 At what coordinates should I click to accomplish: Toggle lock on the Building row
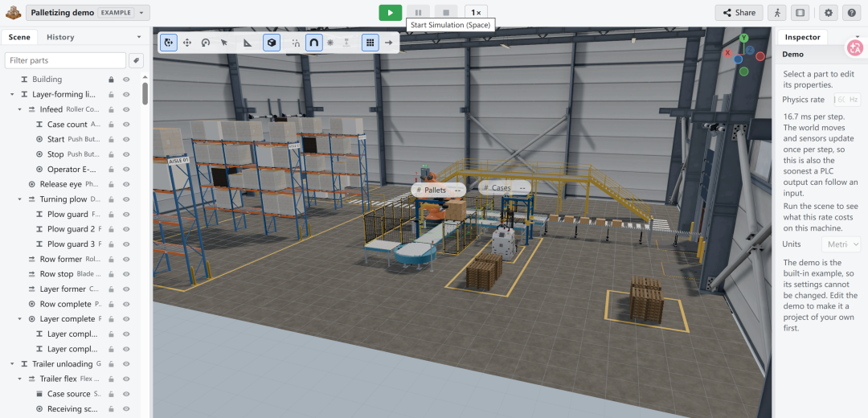[111, 80]
